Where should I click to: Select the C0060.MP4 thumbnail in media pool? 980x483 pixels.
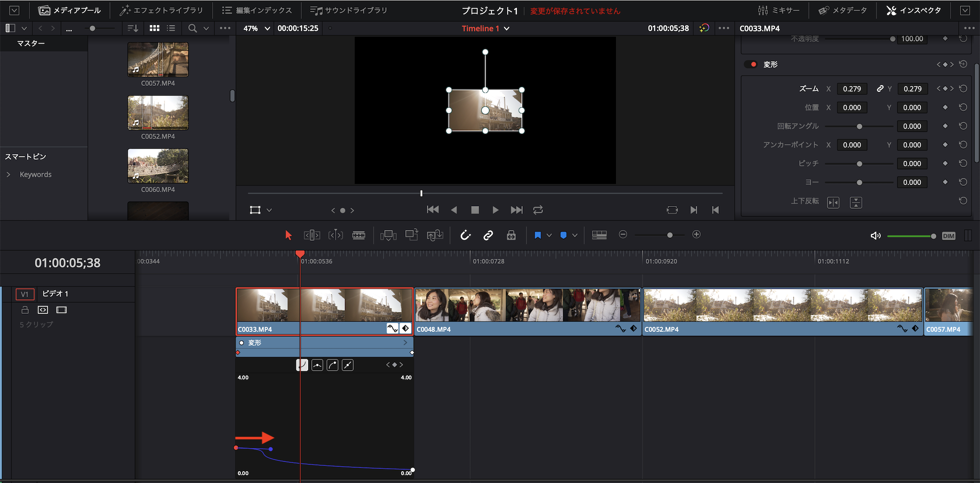(158, 166)
